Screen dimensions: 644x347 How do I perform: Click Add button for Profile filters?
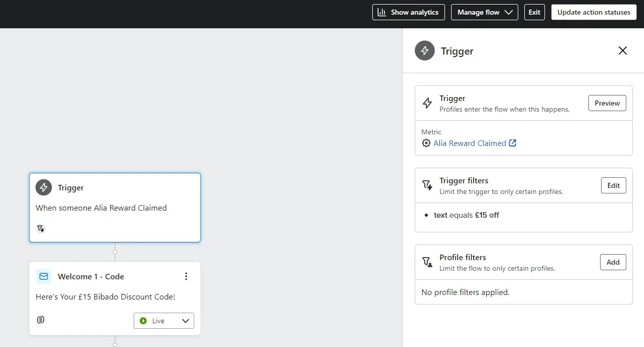[x=613, y=262]
